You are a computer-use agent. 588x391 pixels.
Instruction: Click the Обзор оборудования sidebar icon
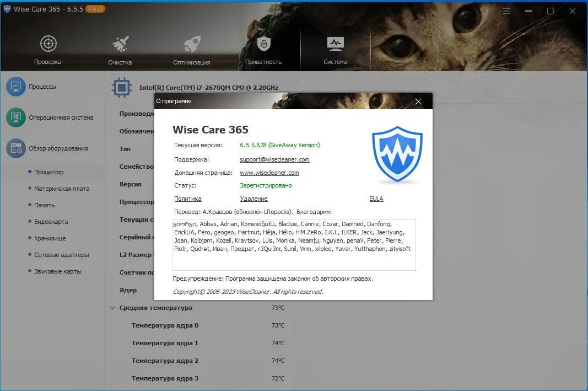[15, 148]
